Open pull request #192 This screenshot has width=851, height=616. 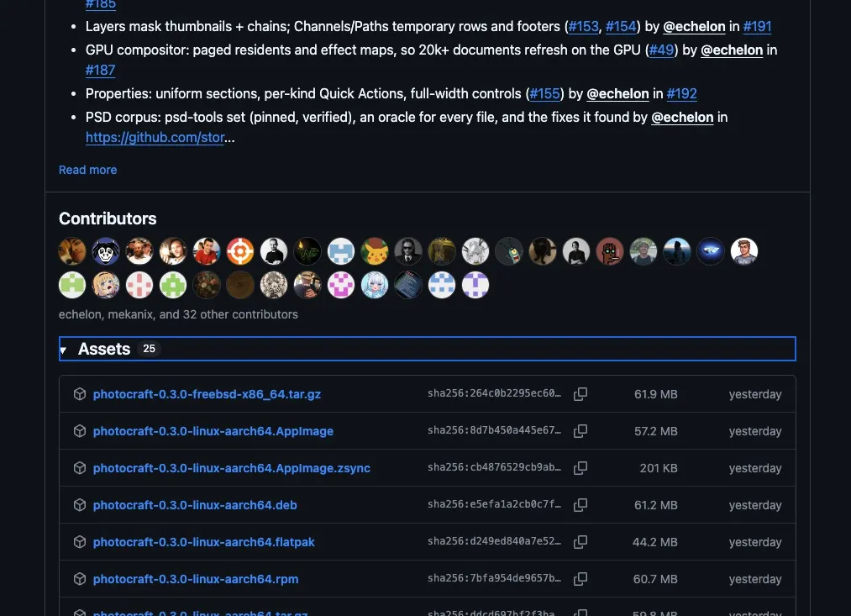click(681, 93)
